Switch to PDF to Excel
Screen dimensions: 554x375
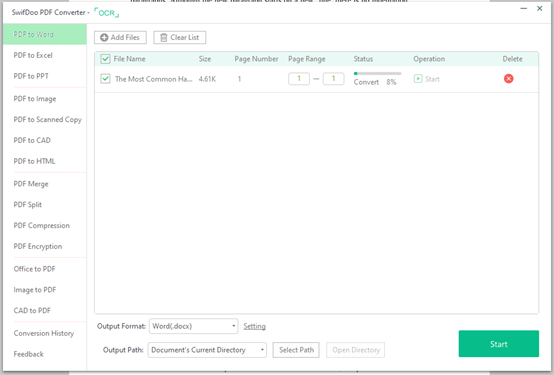[33, 55]
